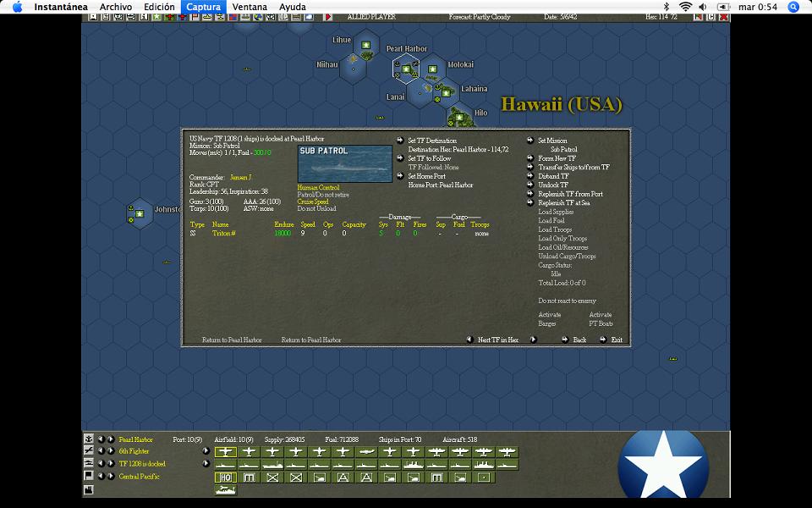
Task: Select the anchor port icon in bottom panel
Action: pyautogui.click(x=89, y=439)
